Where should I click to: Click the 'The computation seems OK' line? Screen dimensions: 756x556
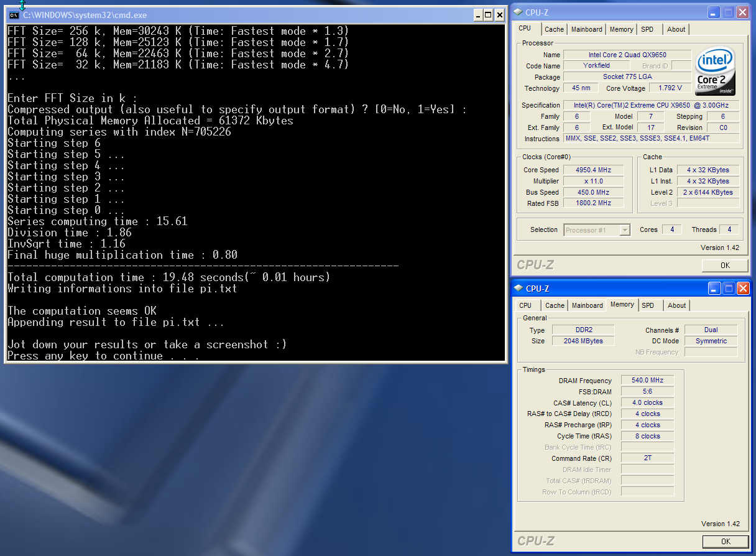pos(82,311)
